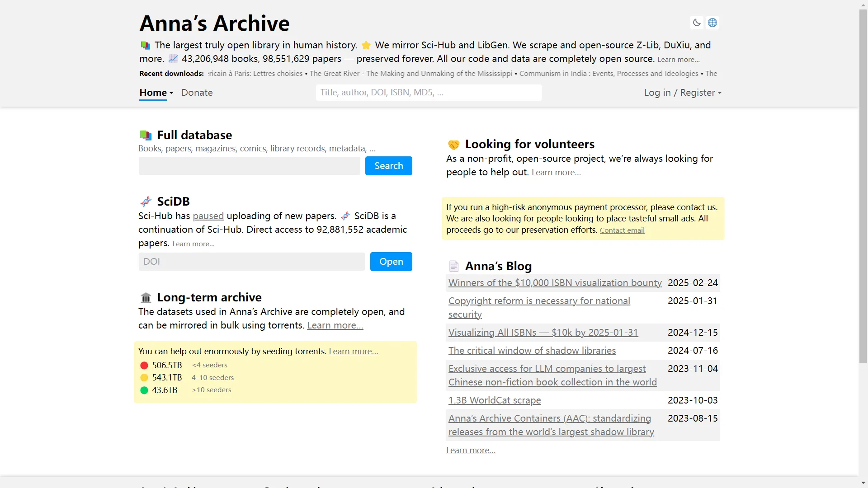Open the Contact email link
The height and width of the screenshot is (488, 868).
[622, 230]
